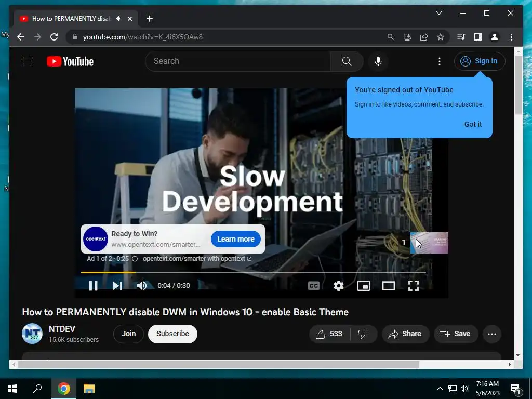Open Chrome media controls icon

[x=461, y=37]
